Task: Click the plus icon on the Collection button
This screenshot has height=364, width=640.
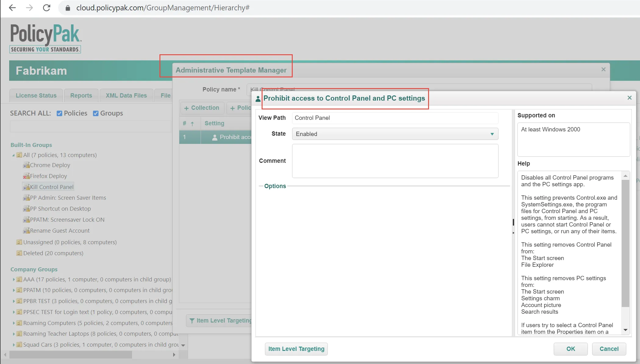Action: tap(186, 108)
